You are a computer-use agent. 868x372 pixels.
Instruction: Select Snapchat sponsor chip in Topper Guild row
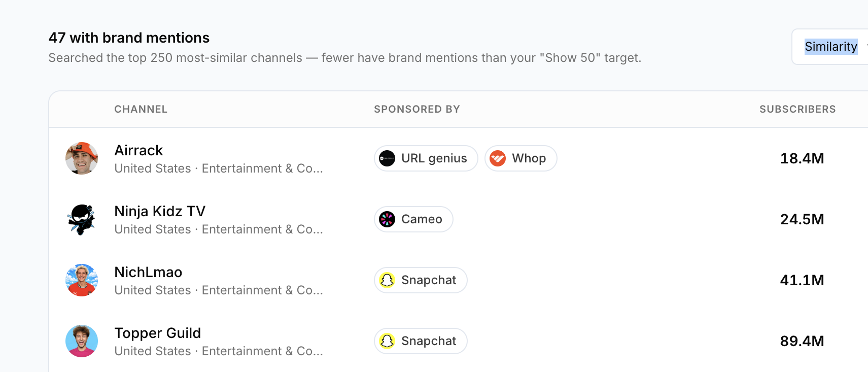pyautogui.click(x=421, y=341)
